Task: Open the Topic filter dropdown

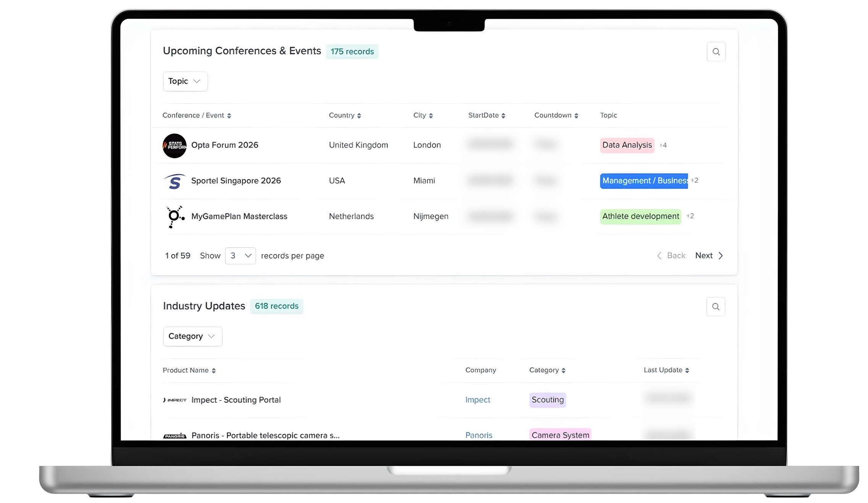Action: [x=185, y=81]
